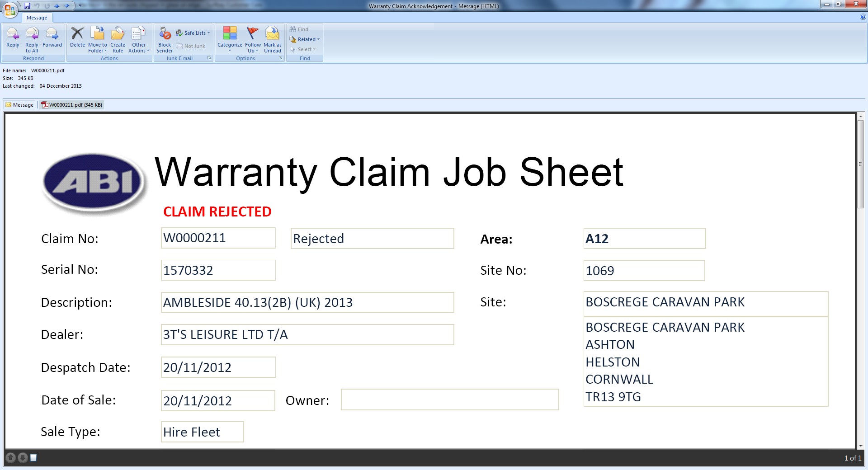Click Reply to All icon
The width and height of the screenshot is (868, 470).
pos(32,38)
